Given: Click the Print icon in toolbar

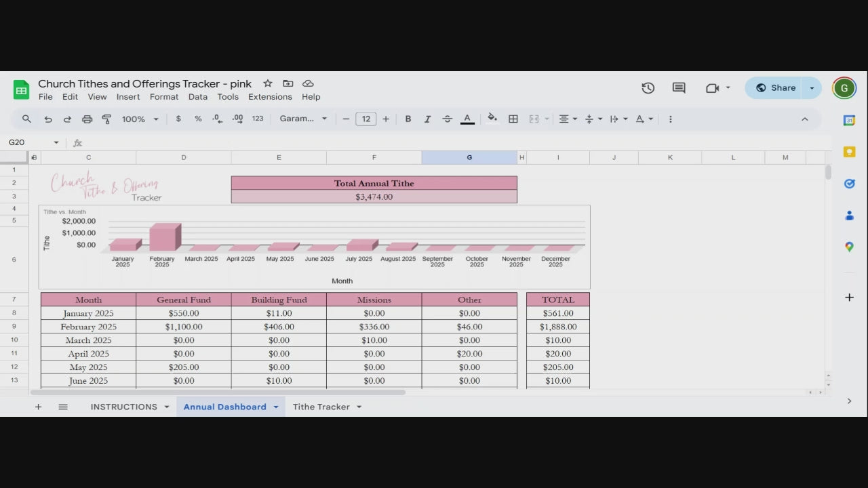Looking at the screenshot, I should coord(87,119).
